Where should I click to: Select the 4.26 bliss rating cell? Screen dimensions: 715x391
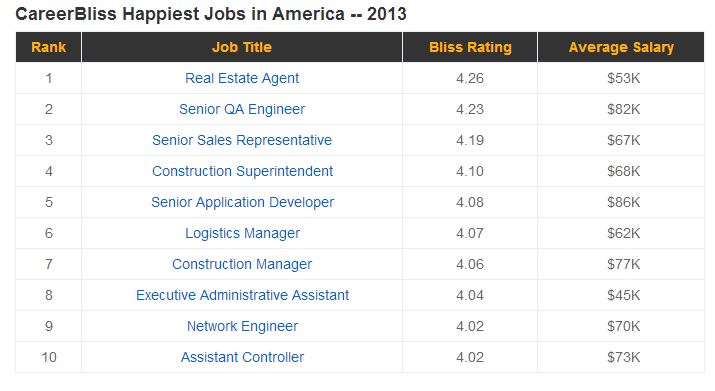[470, 78]
